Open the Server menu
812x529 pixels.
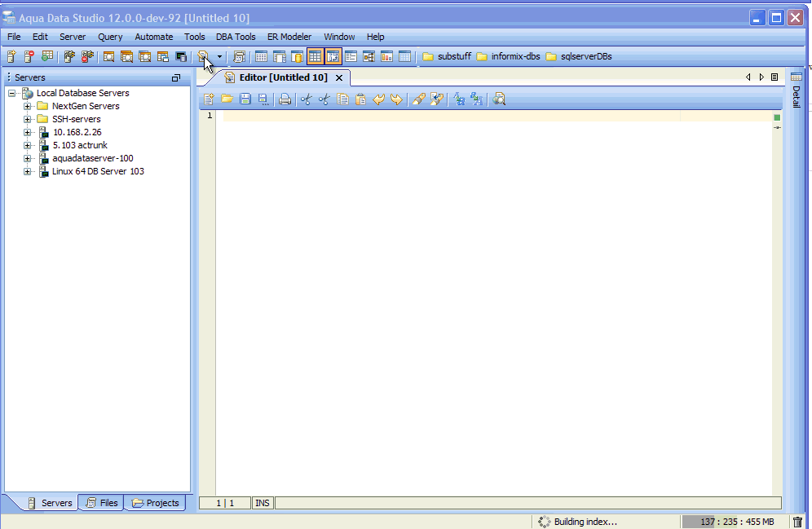point(73,37)
